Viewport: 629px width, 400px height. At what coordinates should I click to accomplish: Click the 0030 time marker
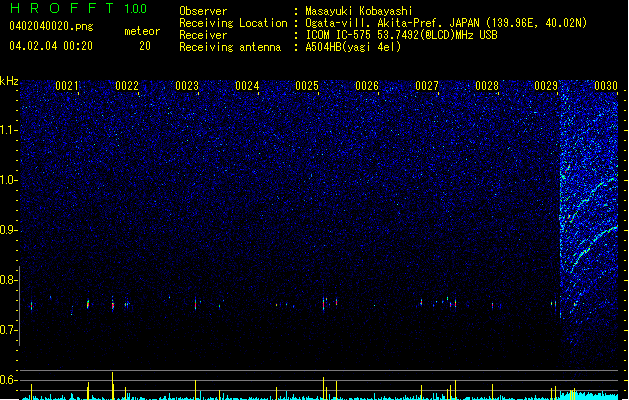606,86
